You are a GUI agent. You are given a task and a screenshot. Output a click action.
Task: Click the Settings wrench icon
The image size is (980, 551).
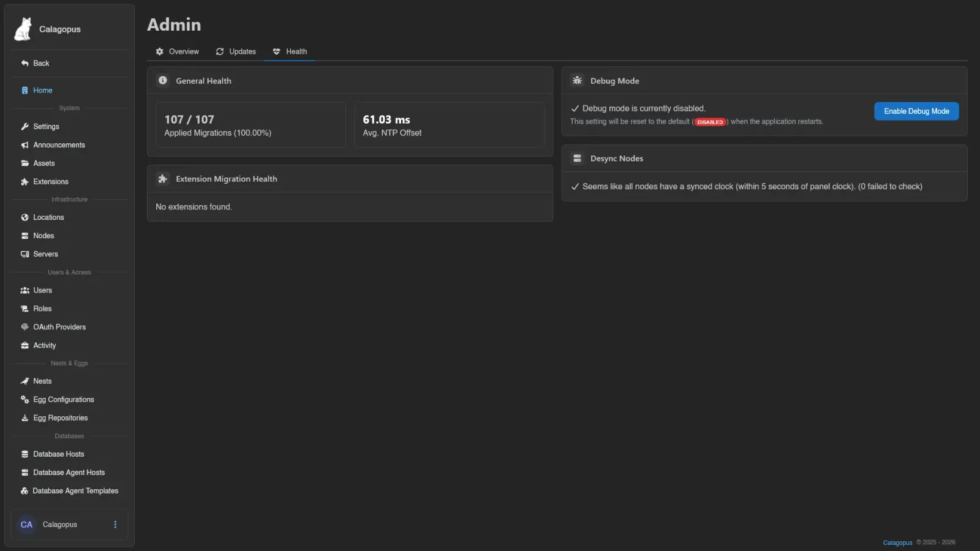(25, 127)
